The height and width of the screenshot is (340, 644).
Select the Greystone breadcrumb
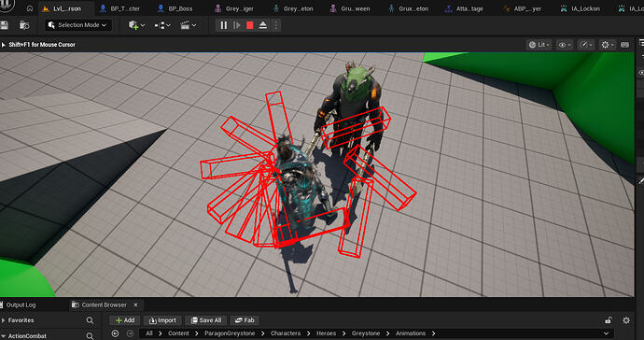[x=366, y=333]
